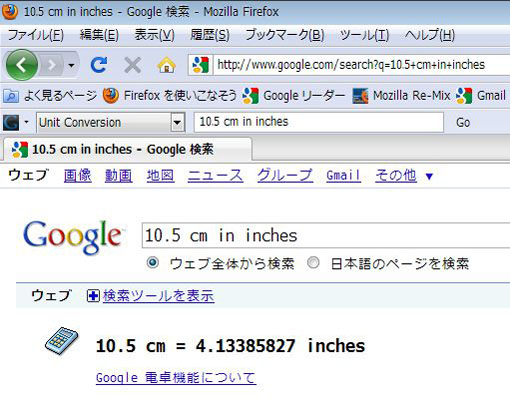Expand search tools via the plus icon
Screen dimensions: 510x406
[x=93, y=296]
